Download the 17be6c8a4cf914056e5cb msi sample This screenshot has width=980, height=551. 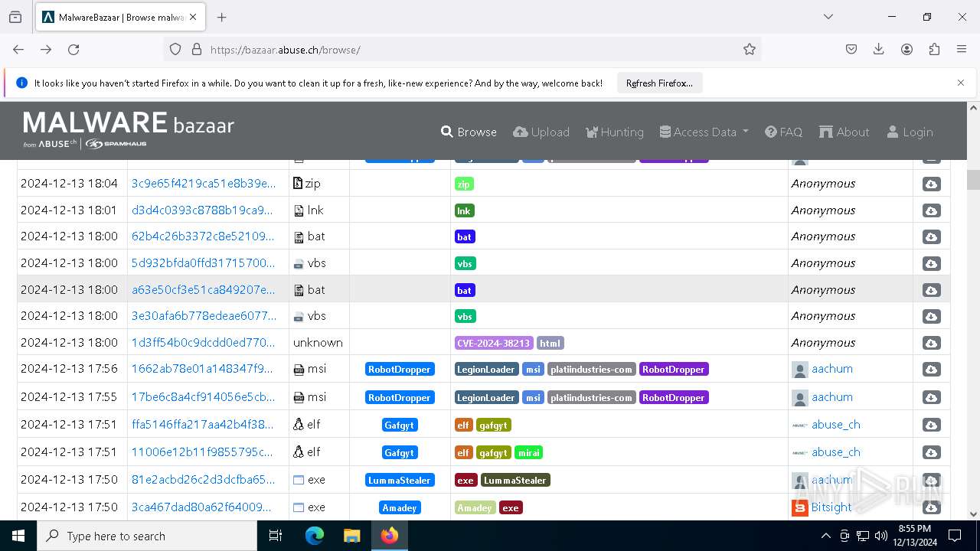coord(931,397)
